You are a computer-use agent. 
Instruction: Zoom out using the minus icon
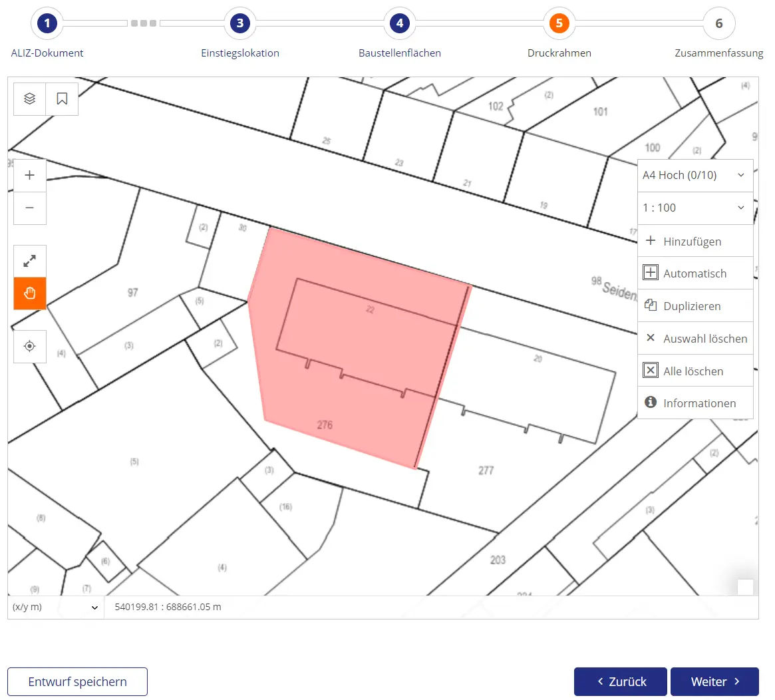coord(29,208)
